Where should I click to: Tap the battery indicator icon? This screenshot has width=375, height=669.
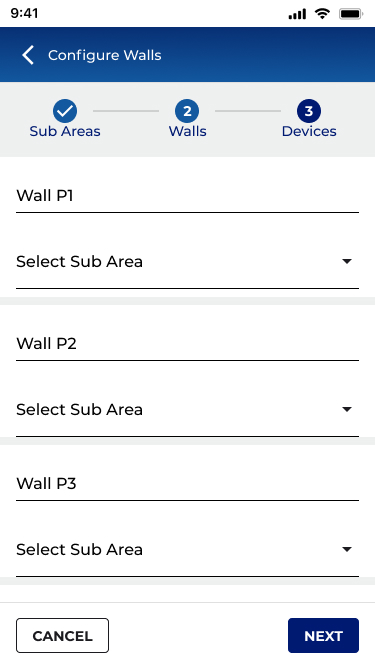point(351,14)
